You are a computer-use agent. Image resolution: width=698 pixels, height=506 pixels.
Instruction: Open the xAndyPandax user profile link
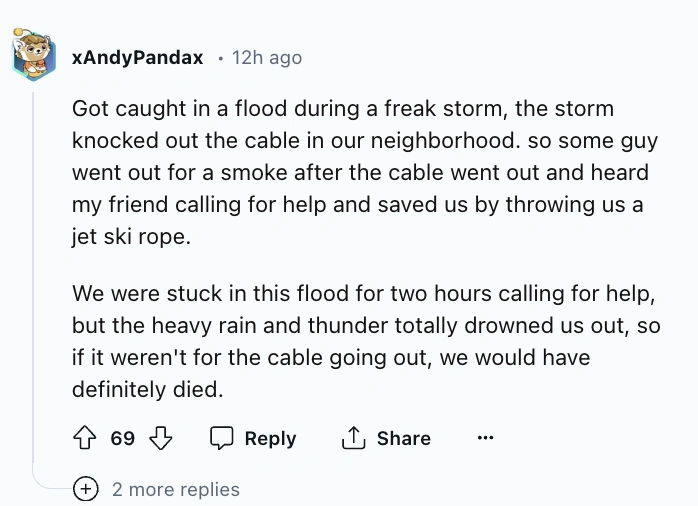click(140, 58)
